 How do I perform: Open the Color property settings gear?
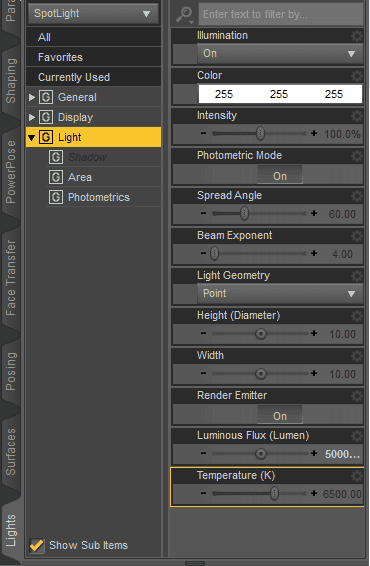tap(357, 76)
